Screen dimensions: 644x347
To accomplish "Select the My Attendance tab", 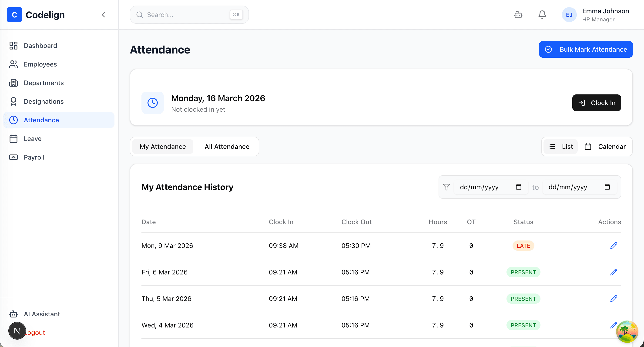I will coord(162,147).
